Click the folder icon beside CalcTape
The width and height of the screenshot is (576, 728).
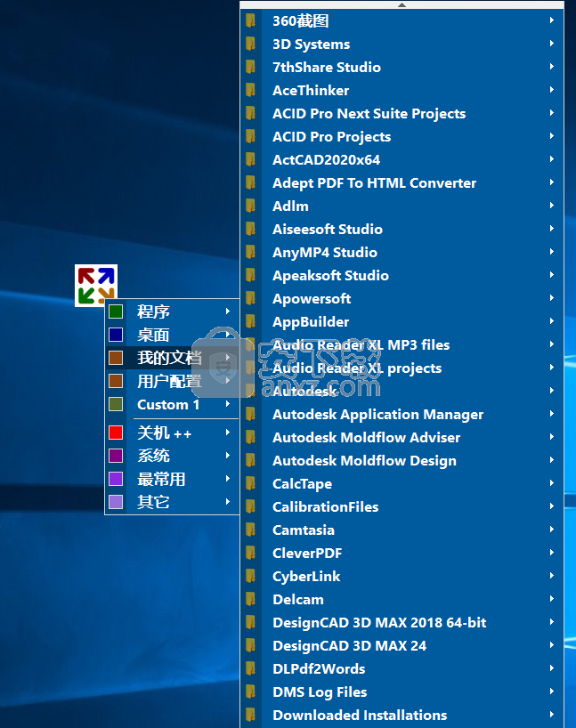coord(250,483)
